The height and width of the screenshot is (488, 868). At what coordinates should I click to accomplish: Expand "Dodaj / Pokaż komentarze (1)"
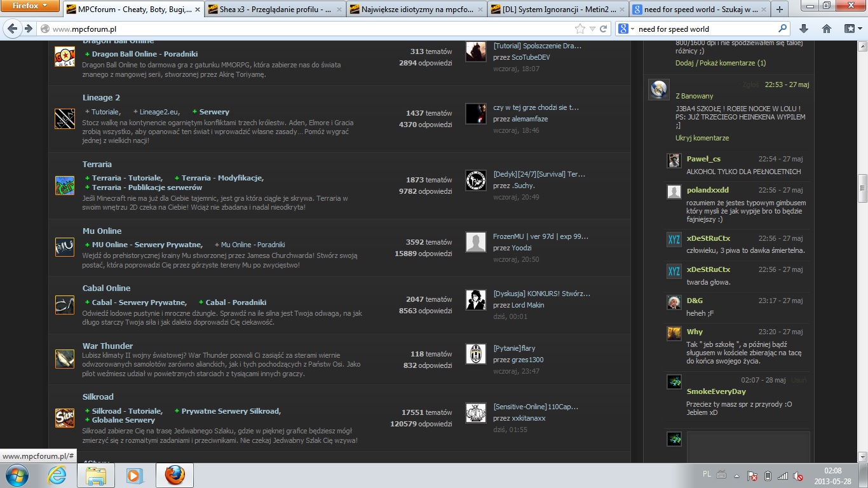721,63
